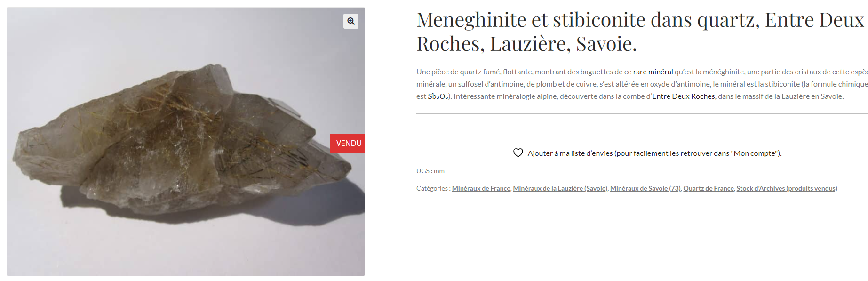
Task: Click the 'UGS : mm' SKU text
Action: click(430, 171)
